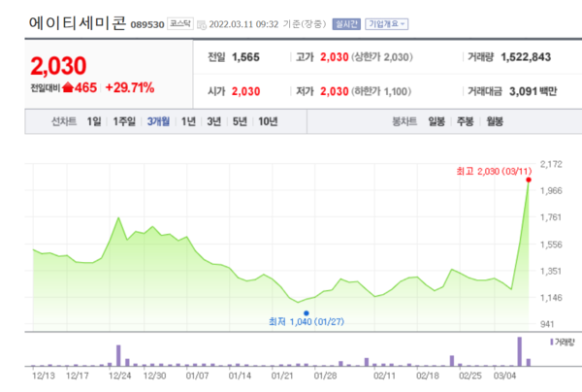Image resolution: width=582 pixels, height=392 pixels.
Task: Select the 1주일 line chart tab
Action: tap(124, 121)
